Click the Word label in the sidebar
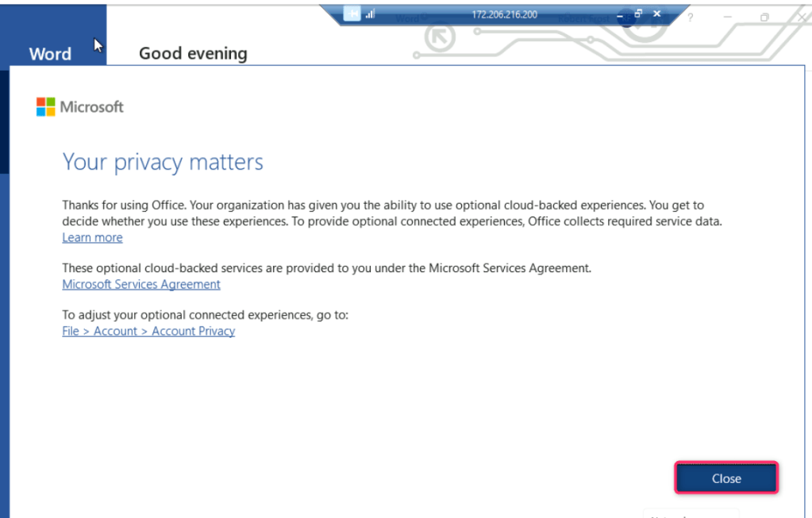 (50, 54)
